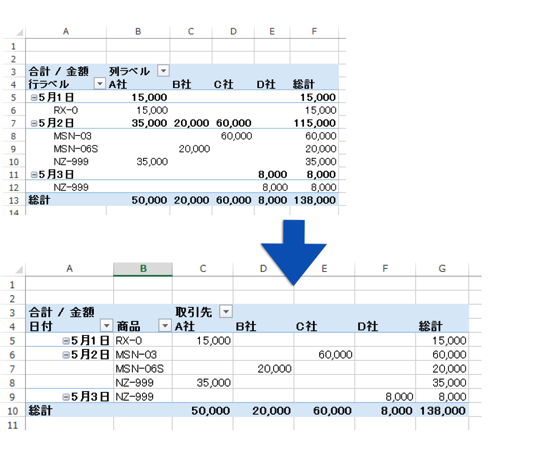Open the 列ラベル filter dropdown
This screenshot has width=550, height=450.
[x=163, y=71]
